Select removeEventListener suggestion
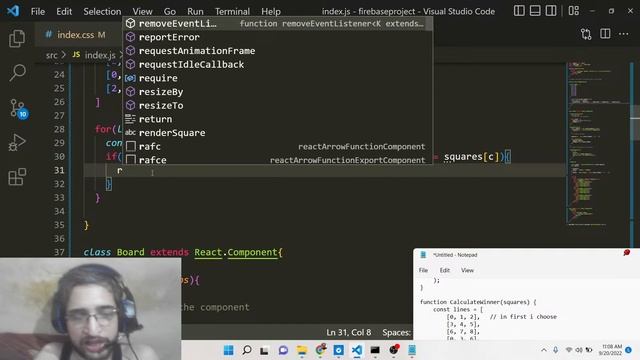 pyautogui.click(x=277, y=24)
